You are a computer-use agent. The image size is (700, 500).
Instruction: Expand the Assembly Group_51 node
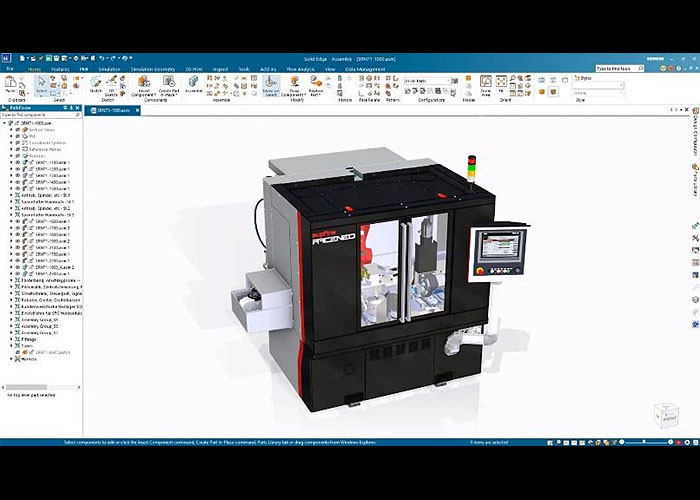(x=12, y=333)
